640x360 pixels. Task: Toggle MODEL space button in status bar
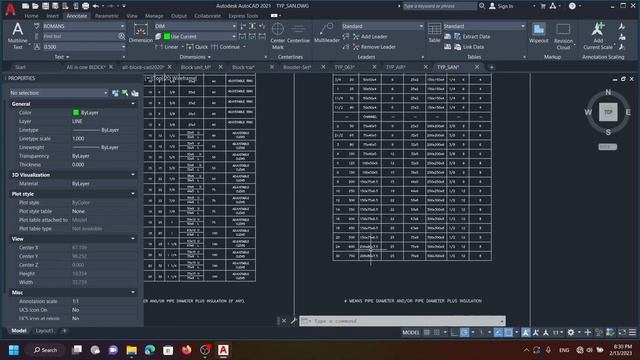pos(411,333)
